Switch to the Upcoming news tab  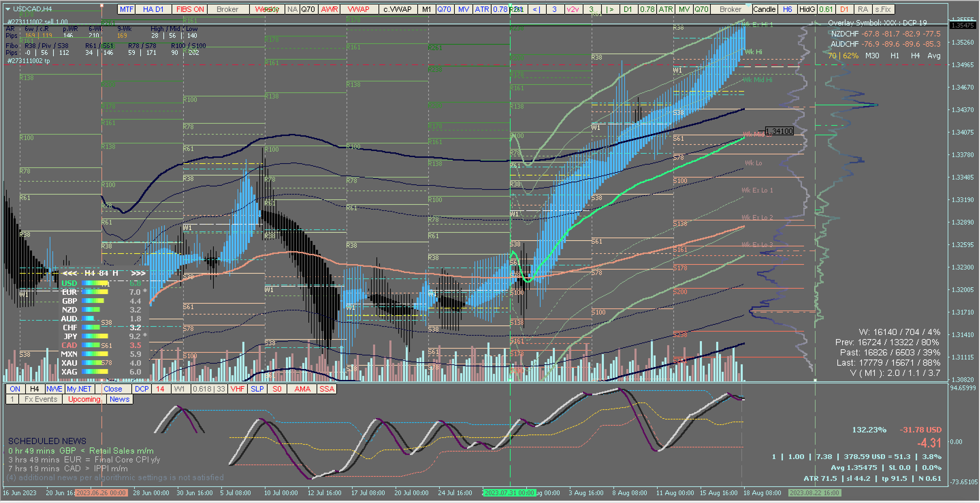pos(84,399)
